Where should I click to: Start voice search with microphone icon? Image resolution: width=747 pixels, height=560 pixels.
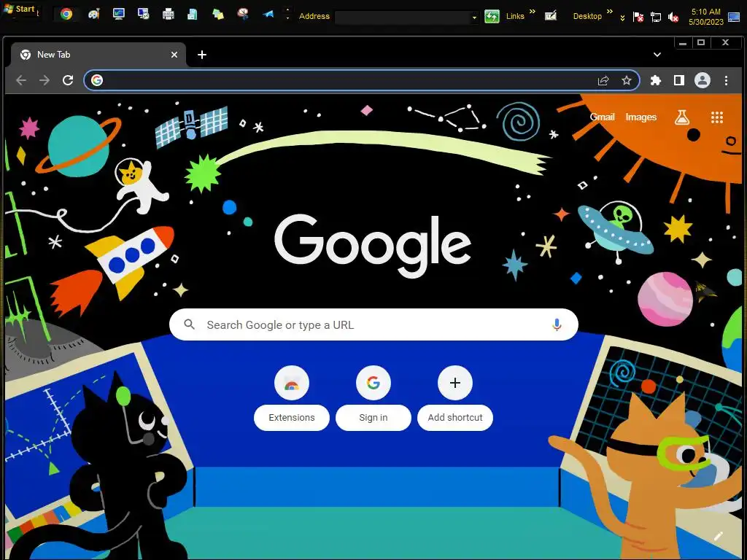[x=557, y=324]
